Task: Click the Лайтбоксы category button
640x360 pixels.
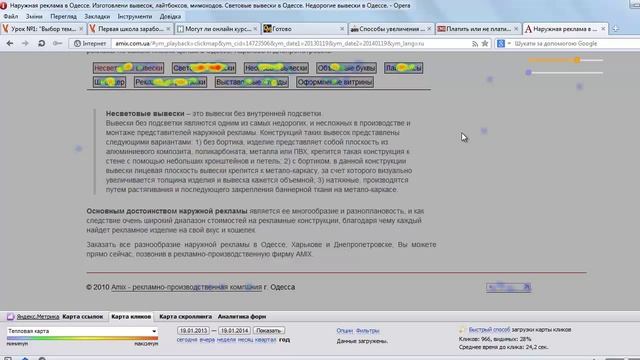Action: click(x=403, y=68)
